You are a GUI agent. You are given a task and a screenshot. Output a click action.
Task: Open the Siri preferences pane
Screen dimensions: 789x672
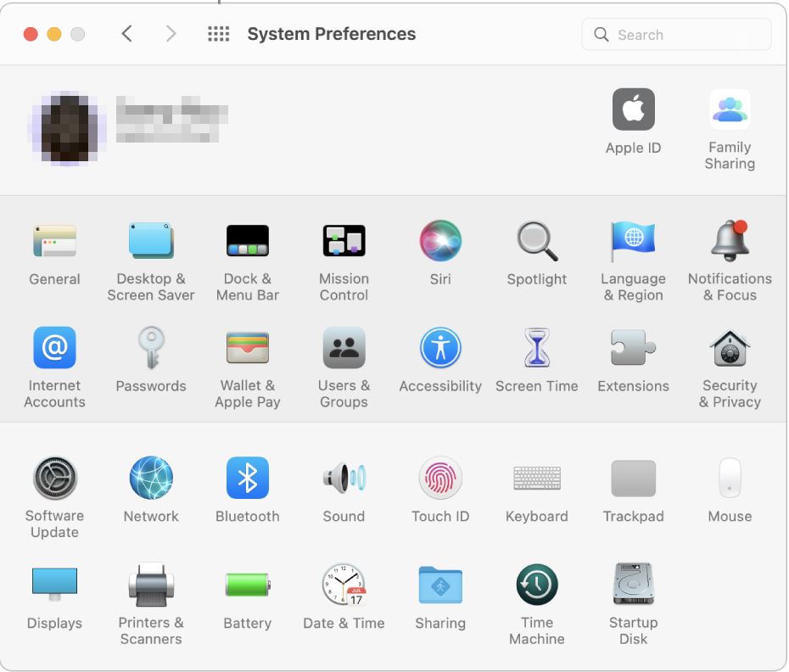(x=441, y=241)
